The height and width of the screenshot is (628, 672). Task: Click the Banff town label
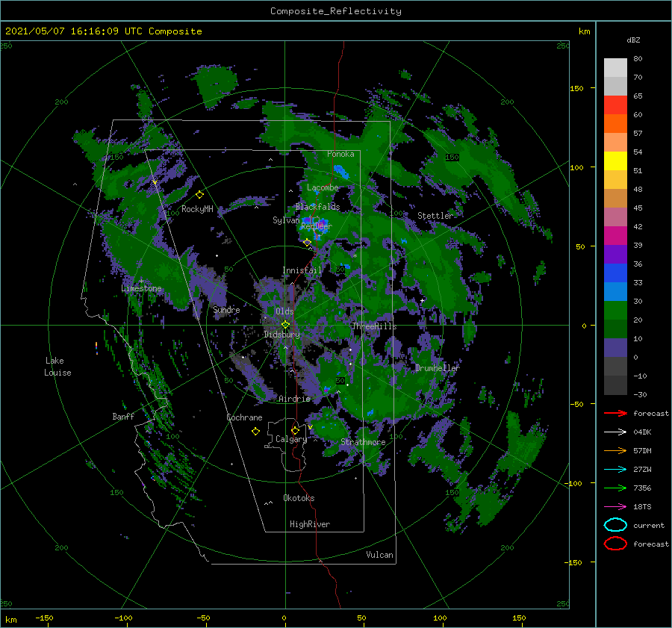click(123, 416)
